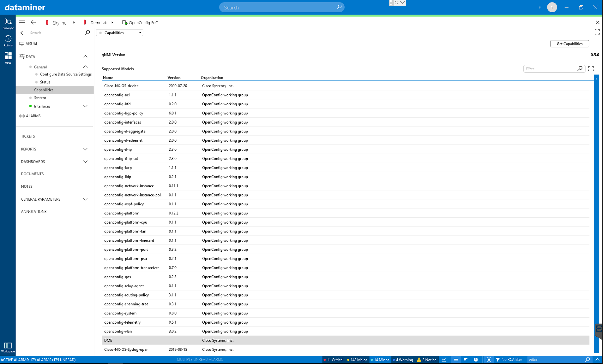Click the top search magnifier icon
Screen dimensions: 603x364
[339, 7]
